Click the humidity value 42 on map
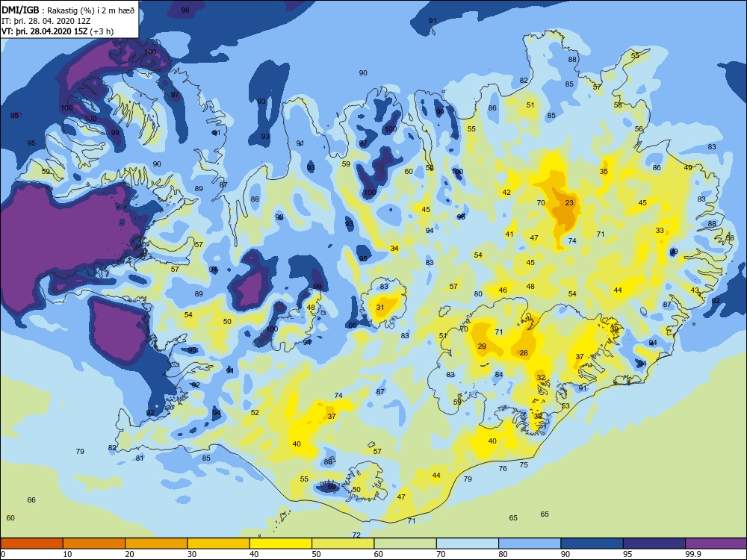747x560 pixels. coord(506,193)
